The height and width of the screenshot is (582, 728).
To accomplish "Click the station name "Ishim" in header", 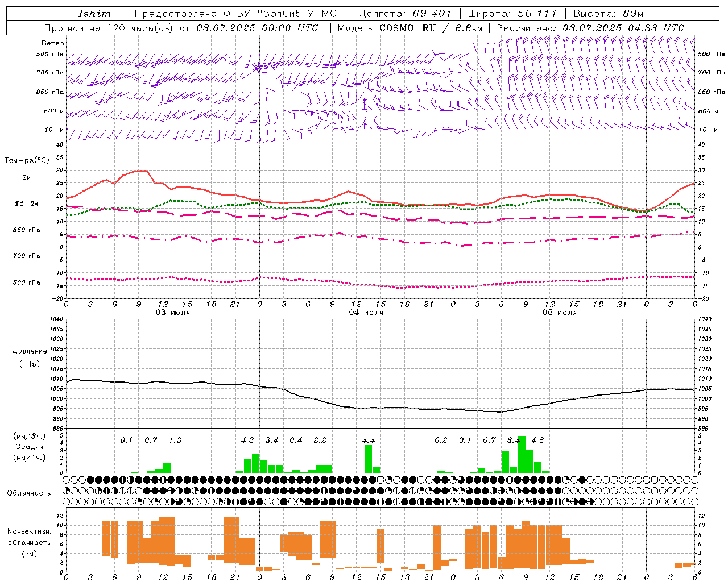I will tap(95, 14).
